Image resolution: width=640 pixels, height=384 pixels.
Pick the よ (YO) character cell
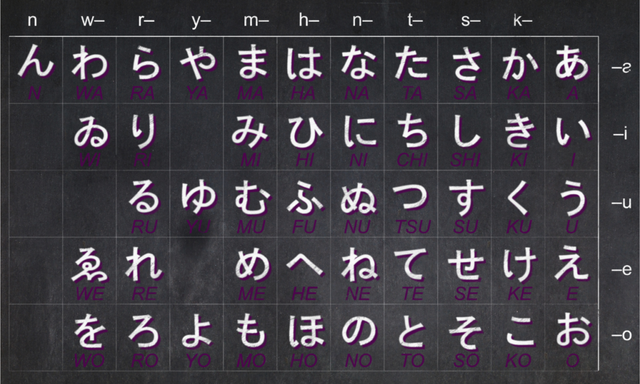tap(197, 337)
